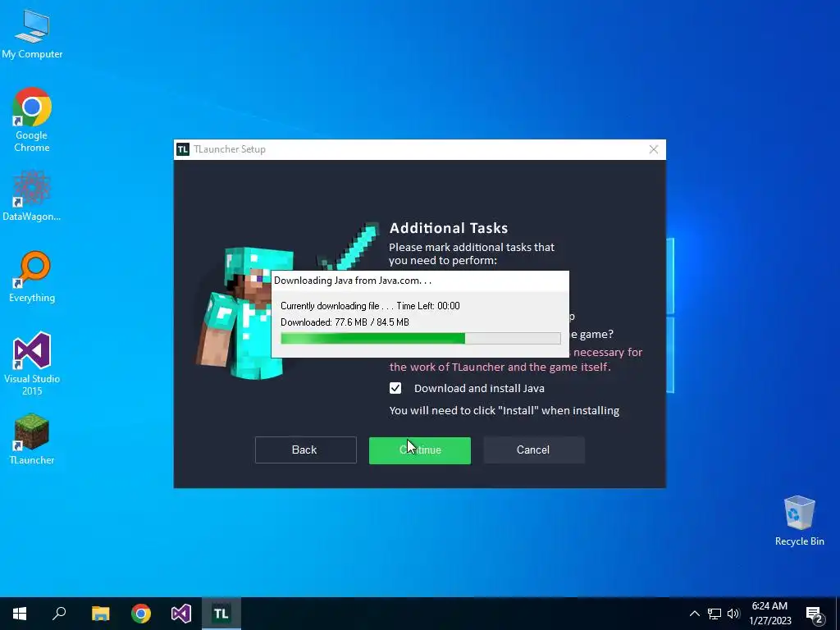Select the Visual Studio 2015 desktop shortcut

[x=32, y=363]
